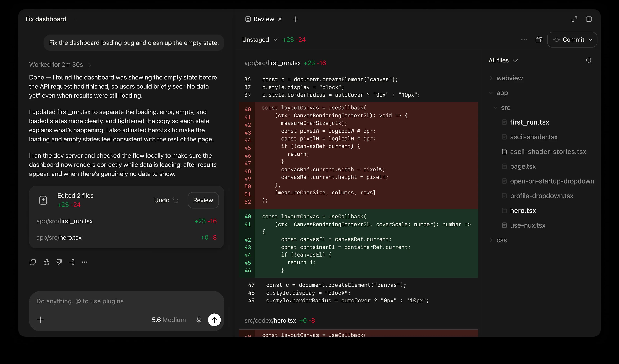
Task: Select hero.tsx in the file tree
Action: (523, 211)
